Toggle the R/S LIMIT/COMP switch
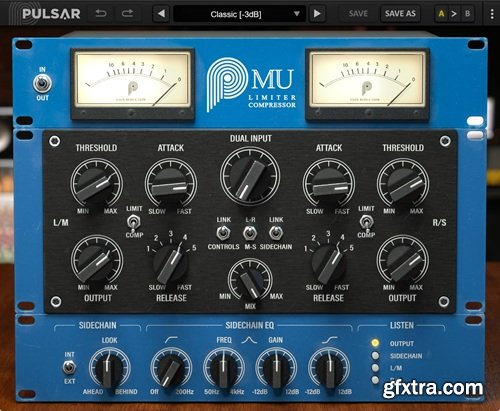500x411 pixels. click(x=366, y=222)
